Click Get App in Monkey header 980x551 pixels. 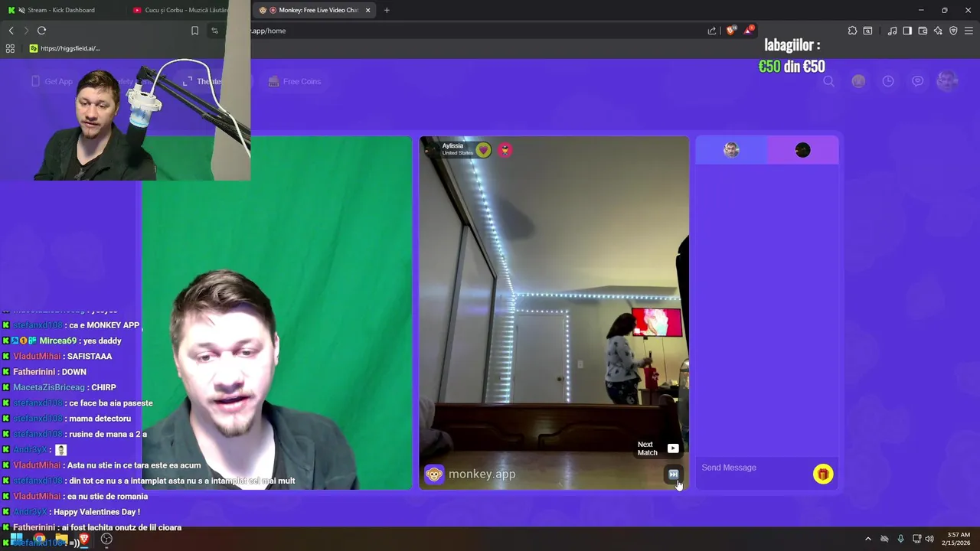coord(52,81)
